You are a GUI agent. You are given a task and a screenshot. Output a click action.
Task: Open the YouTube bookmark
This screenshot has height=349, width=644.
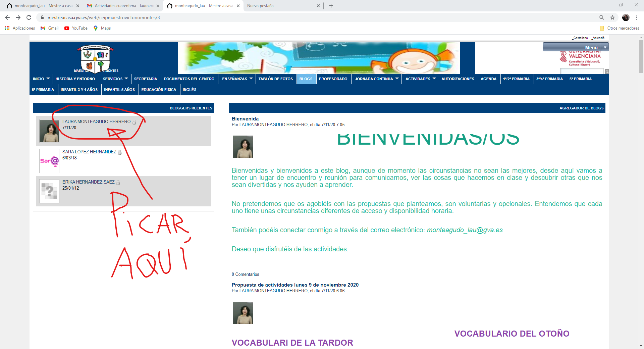point(76,28)
